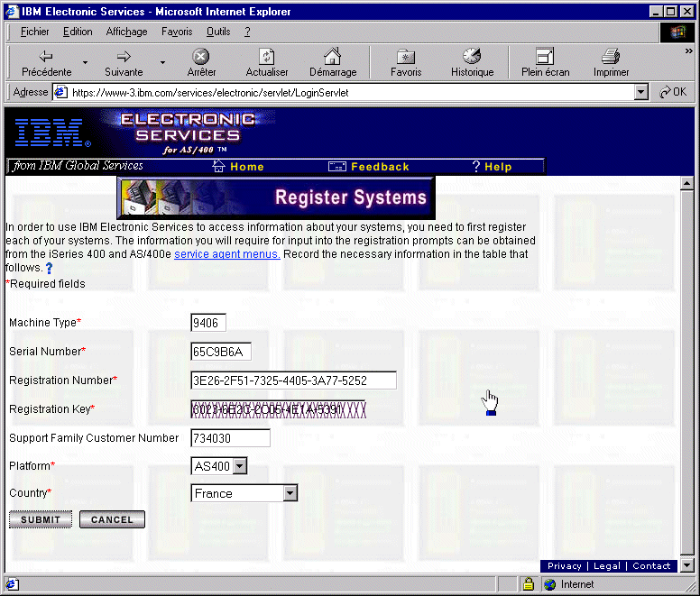The width and height of the screenshot is (700, 596).
Task: Click the 'Required fields' text
Action: click(47, 284)
